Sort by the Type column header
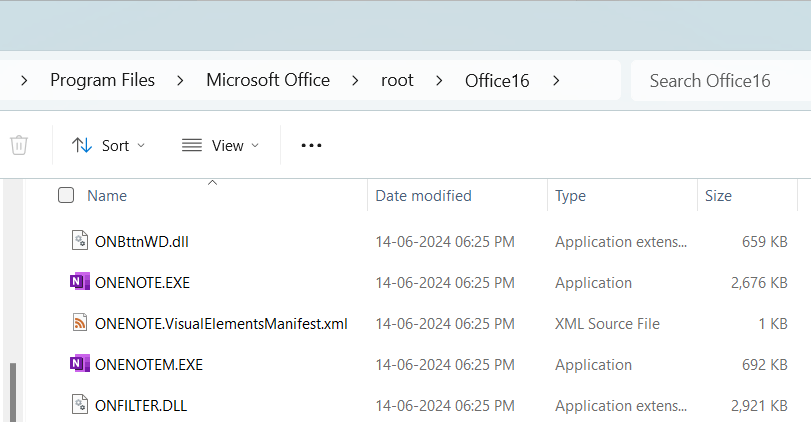This screenshot has width=811, height=422. (x=570, y=196)
